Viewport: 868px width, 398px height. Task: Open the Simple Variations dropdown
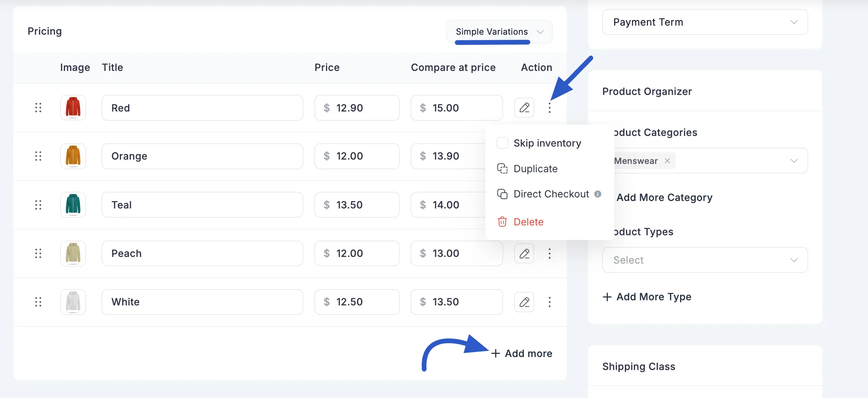pos(499,32)
